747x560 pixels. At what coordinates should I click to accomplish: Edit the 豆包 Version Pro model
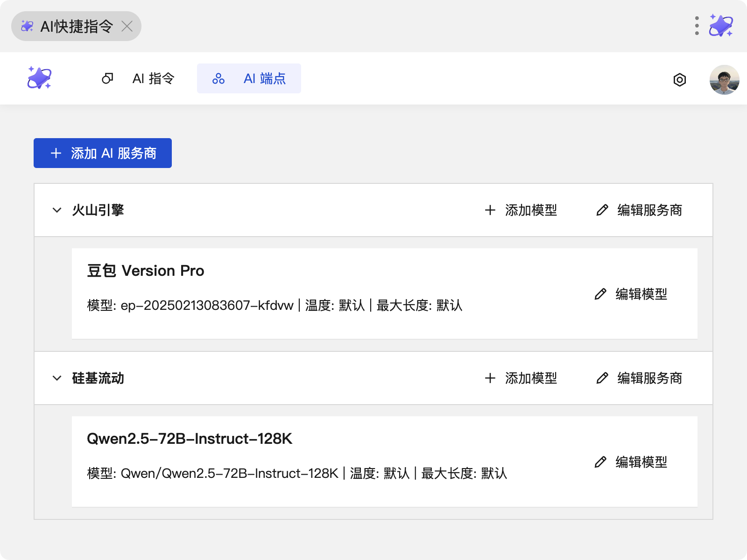point(631,294)
